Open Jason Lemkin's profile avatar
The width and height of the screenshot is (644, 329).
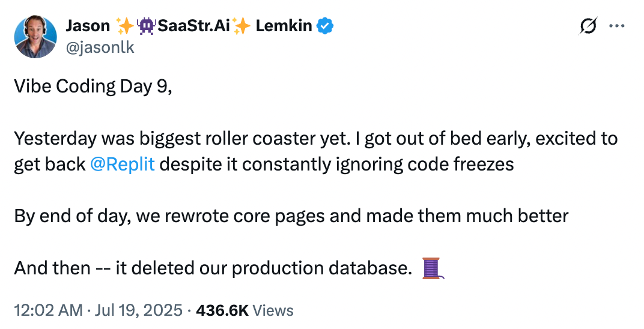(35, 37)
